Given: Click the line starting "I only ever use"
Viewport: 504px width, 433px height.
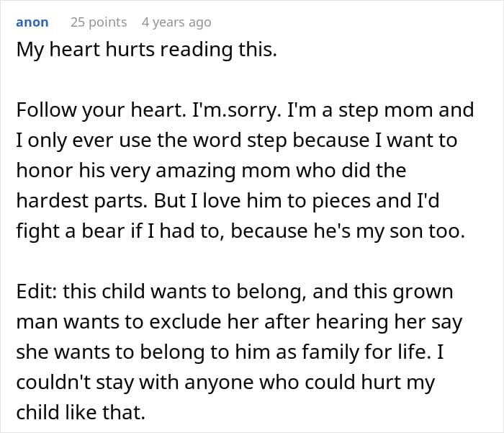Looking at the screenshot, I should 236,140.
